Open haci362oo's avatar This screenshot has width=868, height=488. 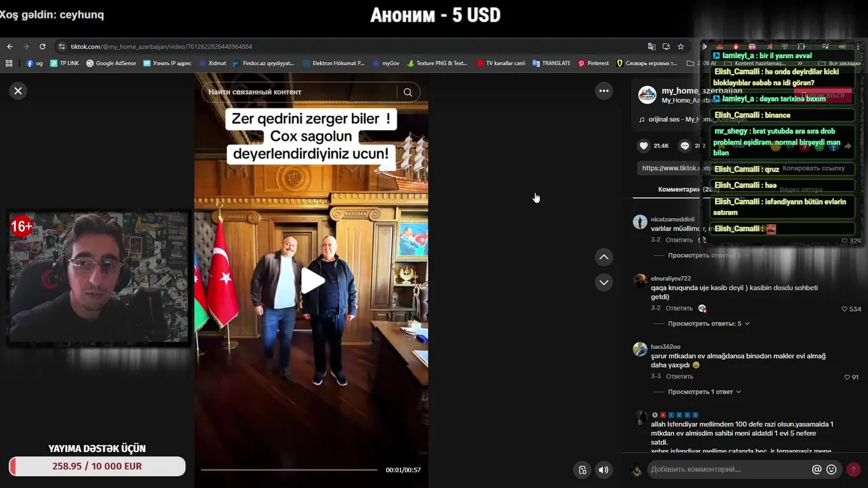pos(640,349)
